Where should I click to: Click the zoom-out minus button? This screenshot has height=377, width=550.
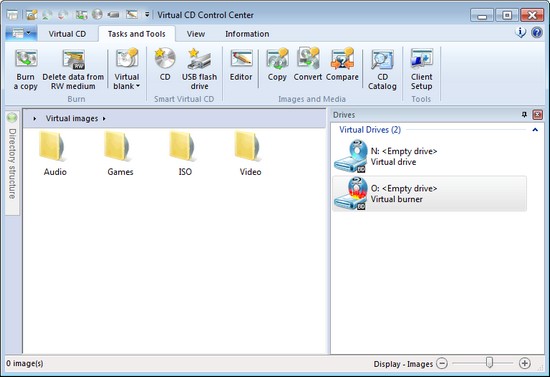[x=442, y=363]
